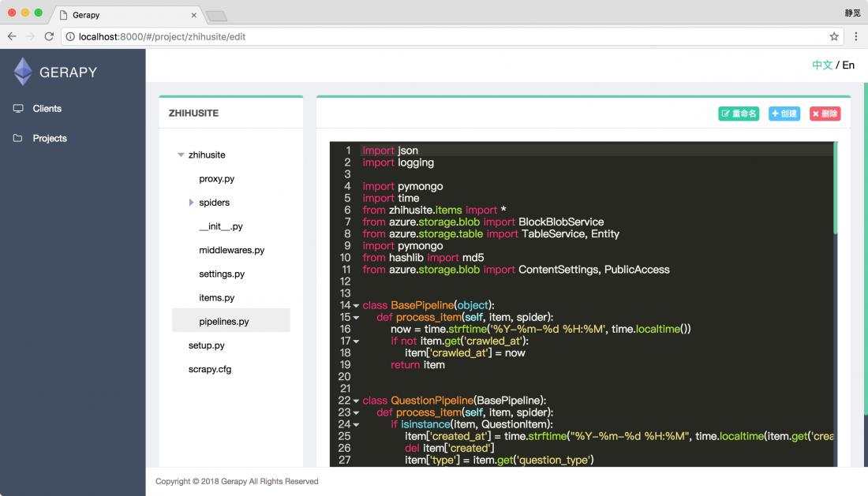Open the browser three-dot menu
This screenshot has width=868, height=496.
[856, 36]
